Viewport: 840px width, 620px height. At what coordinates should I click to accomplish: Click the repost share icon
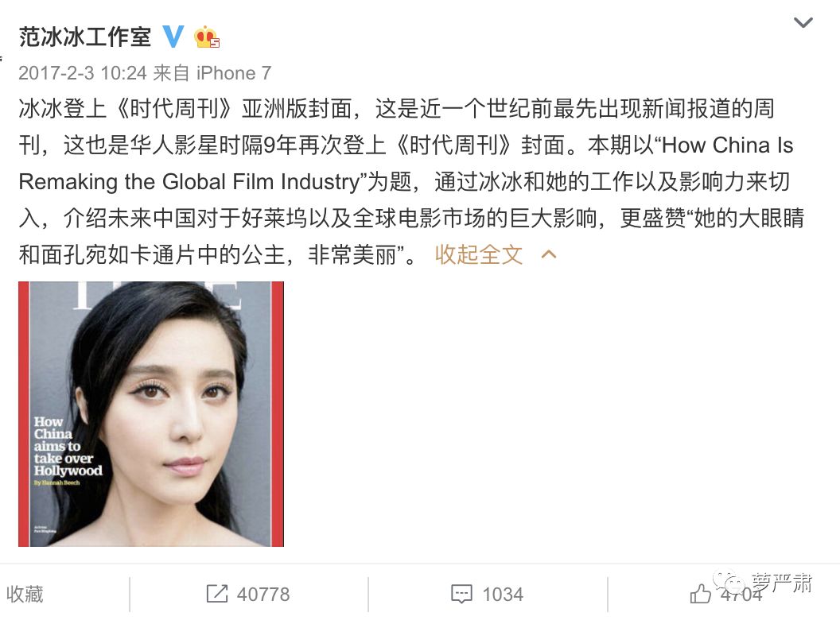[x=217, y=594]
